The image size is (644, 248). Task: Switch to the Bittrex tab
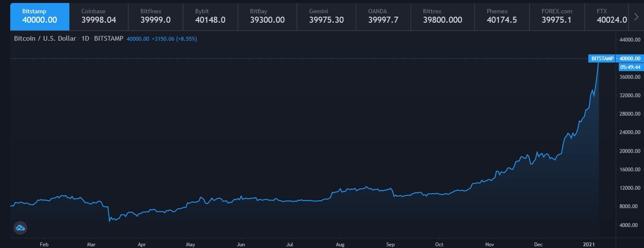(x=442, y=16)
